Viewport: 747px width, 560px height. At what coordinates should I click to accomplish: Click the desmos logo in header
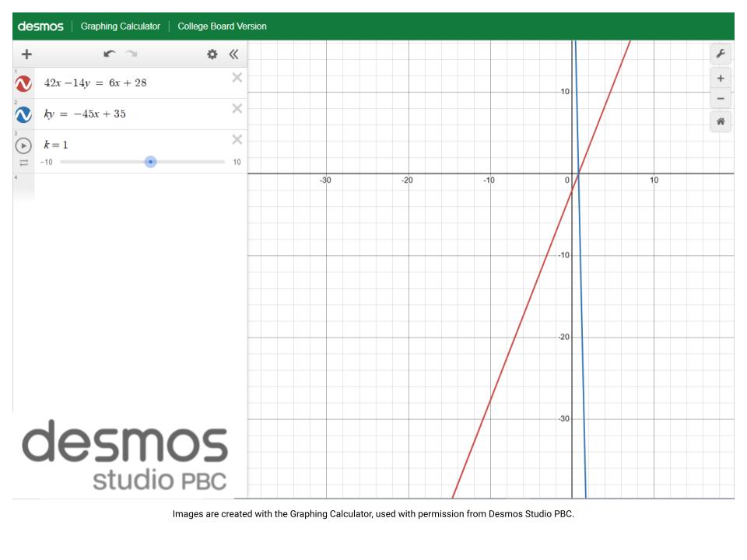click(x=40, y=26)
